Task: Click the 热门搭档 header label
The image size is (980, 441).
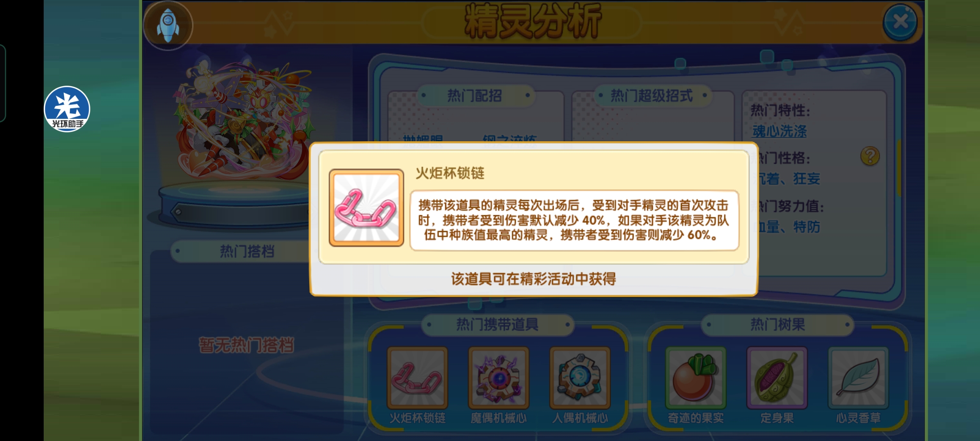Action: [x=247, y=251]
